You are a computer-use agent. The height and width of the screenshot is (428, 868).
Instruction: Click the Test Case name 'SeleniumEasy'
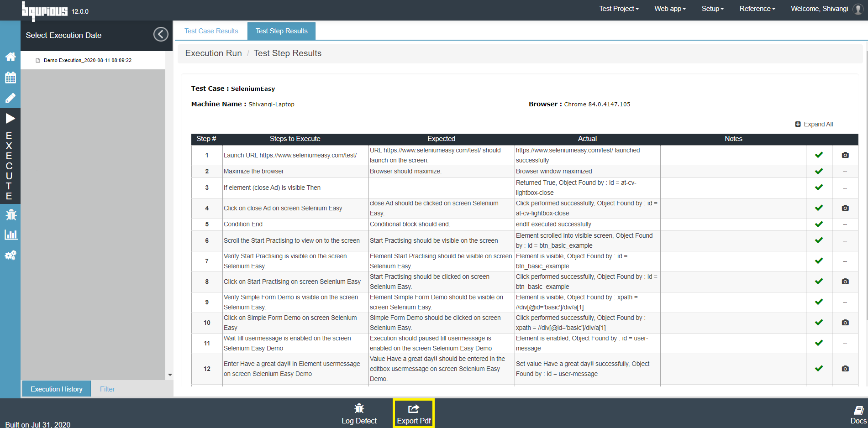tap(253, 89)
